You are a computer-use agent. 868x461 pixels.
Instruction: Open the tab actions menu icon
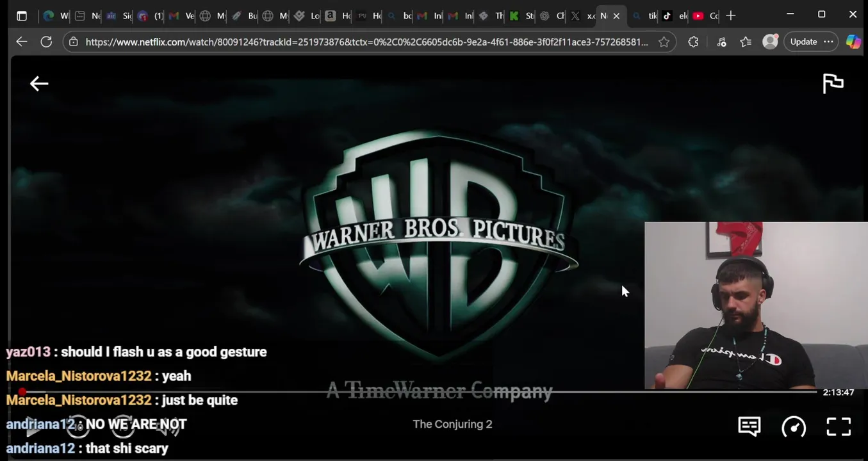click(22, 16)
